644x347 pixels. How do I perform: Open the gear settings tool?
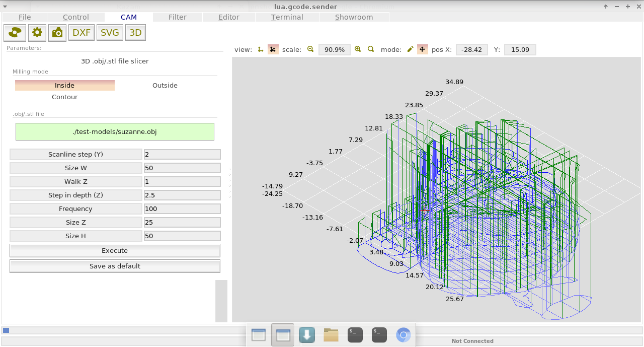click(37, 33)
